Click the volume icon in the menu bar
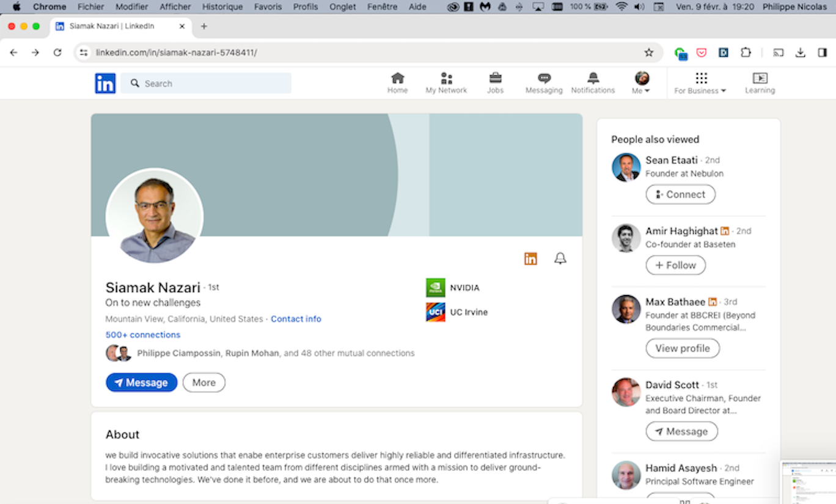Screen dimensions: 836x504 [639, 7]
